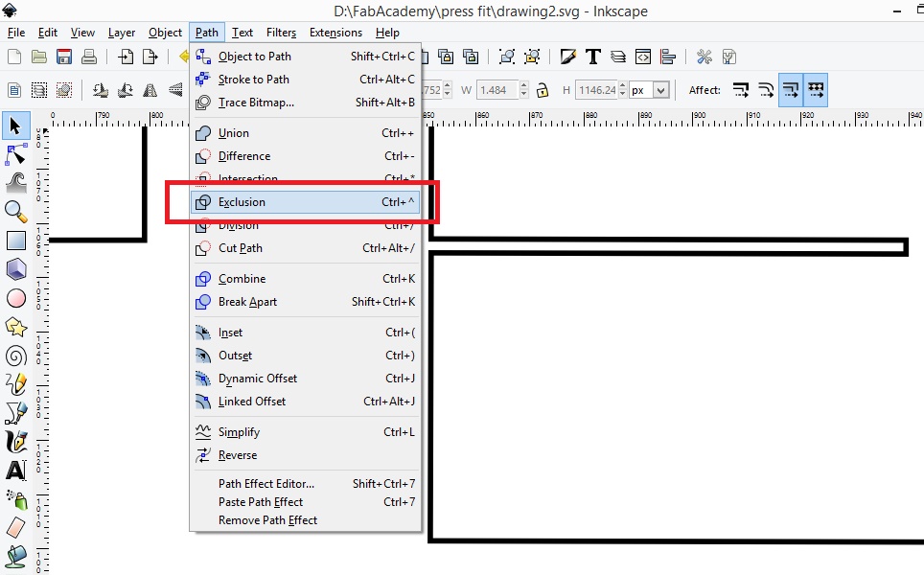This screenshot has width=924, height=575.
Task: Select the Spiral tool
Action: coord(16,356)
